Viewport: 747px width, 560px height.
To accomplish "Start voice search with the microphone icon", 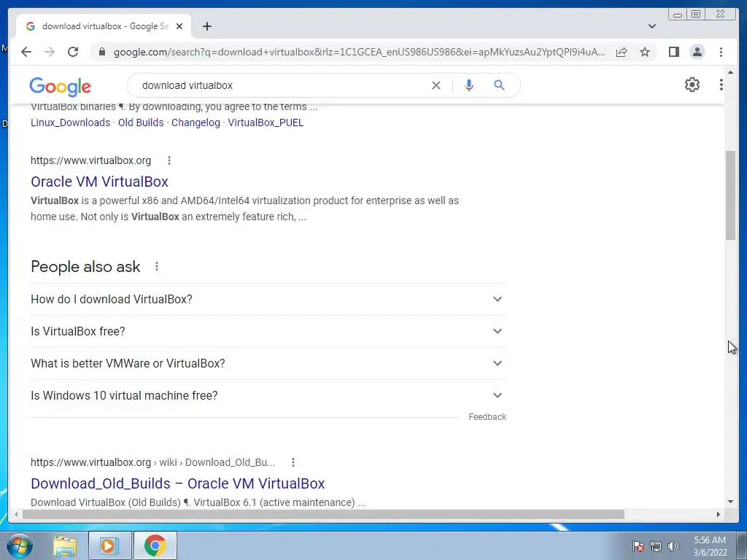I will click(x=469, y=85).
